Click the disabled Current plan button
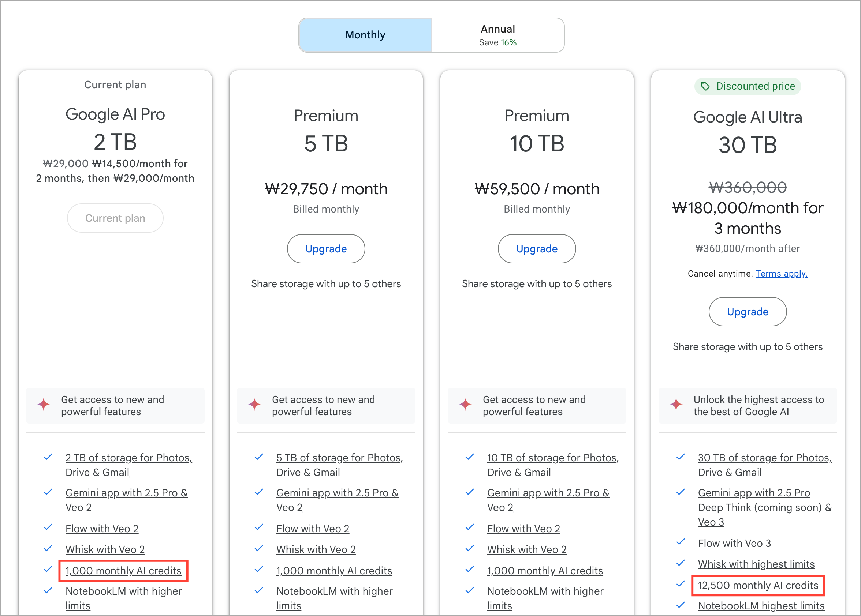This screenshot has height=616, width=861. pos(115,218)
